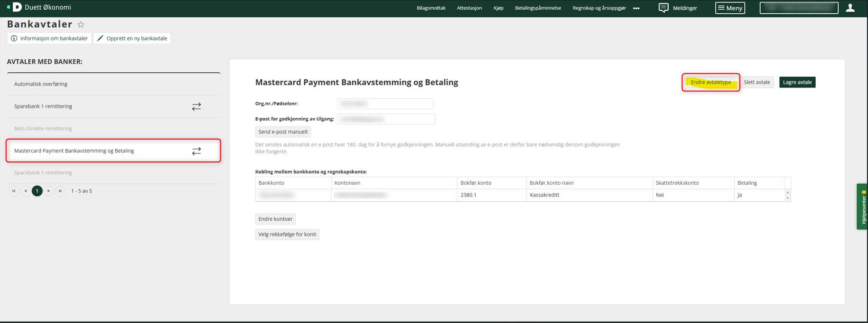The width and height of the screenshot is (868, 323).
Task: Open the Attestasjon menu
Action: coord(469,8)
